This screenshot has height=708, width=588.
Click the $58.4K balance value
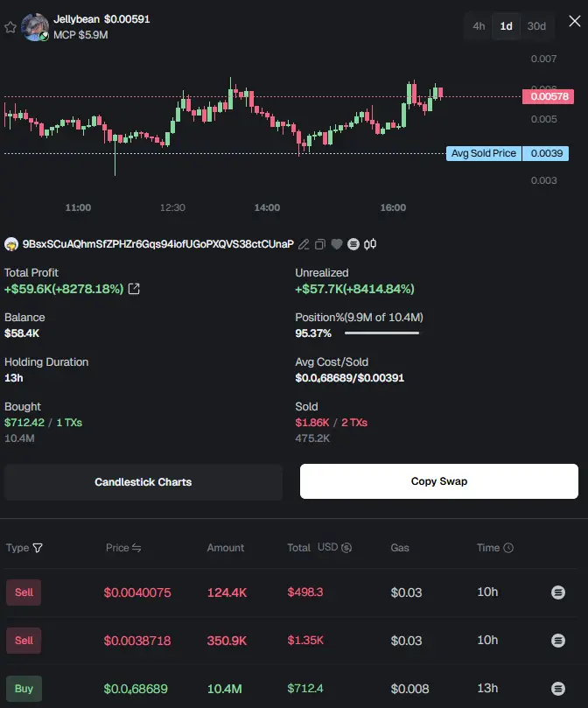point(22,333)
